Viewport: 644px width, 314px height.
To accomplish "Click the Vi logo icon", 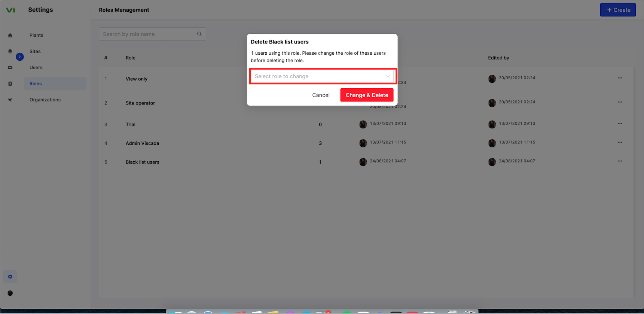I will coord(10,10).
